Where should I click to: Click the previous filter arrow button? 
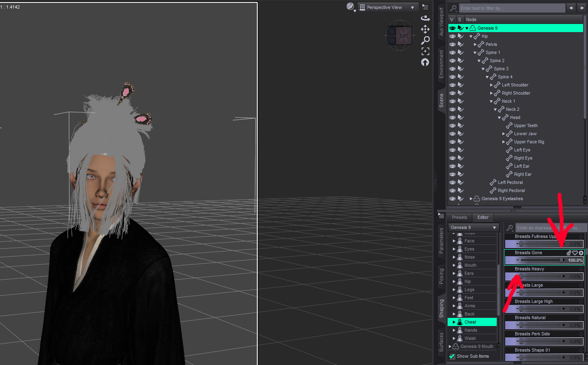tap(571, 8)
